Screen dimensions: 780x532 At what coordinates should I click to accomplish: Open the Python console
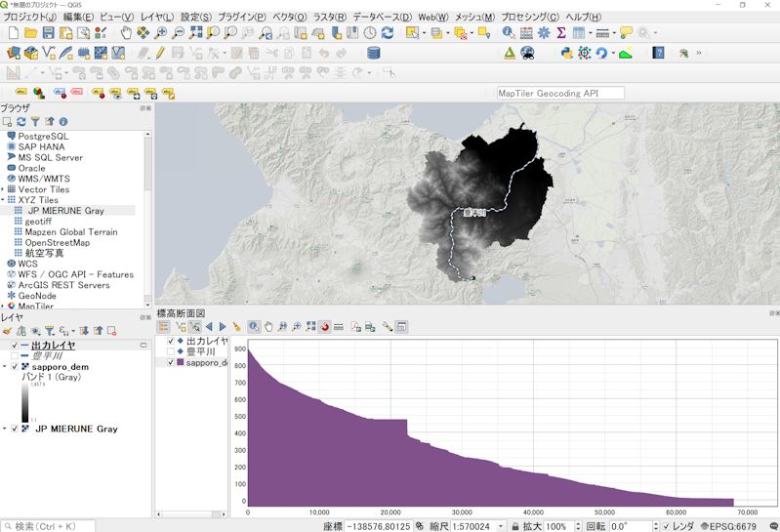566,53
